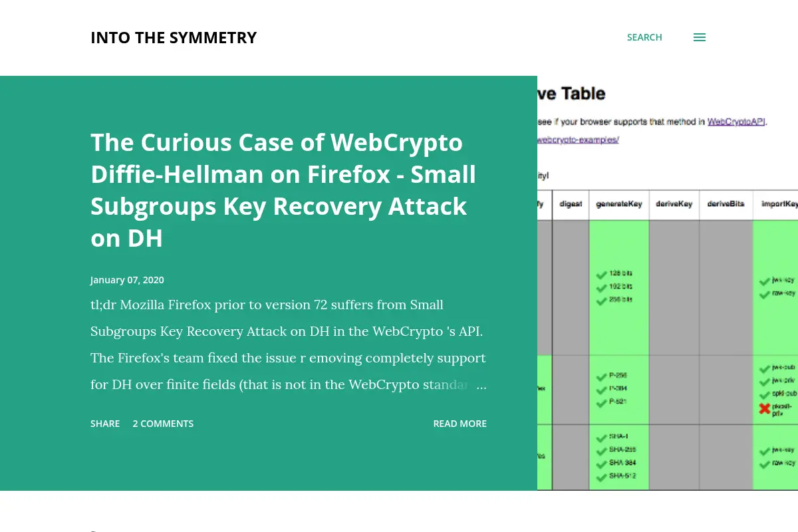
Task: Open the 2 COMMENTS link
Action: pos(163,424)
